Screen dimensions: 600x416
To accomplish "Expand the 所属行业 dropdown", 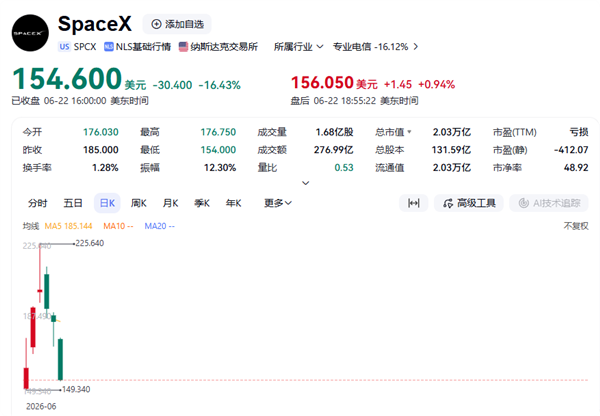I will [x=298, y=47].
